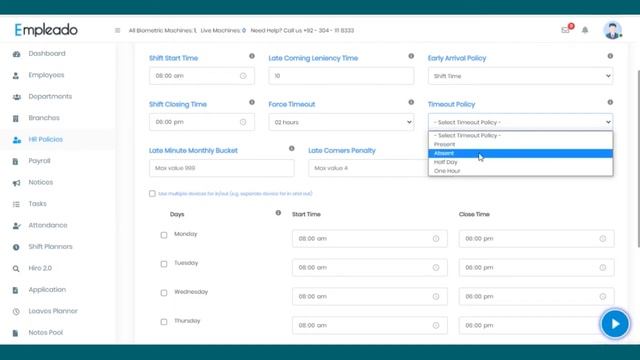Click the page vertical scrollbar
640x360 pixels.
[638, 159]
